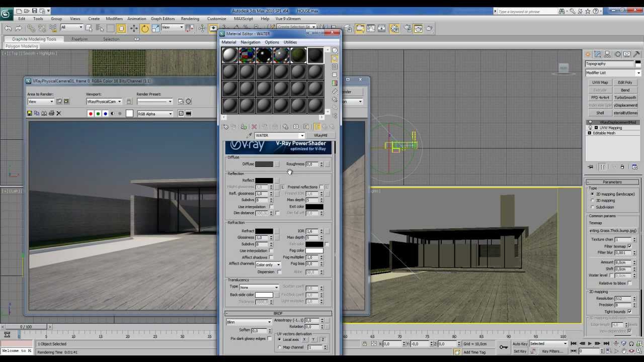Delete material using red X icon

point(254,127)
